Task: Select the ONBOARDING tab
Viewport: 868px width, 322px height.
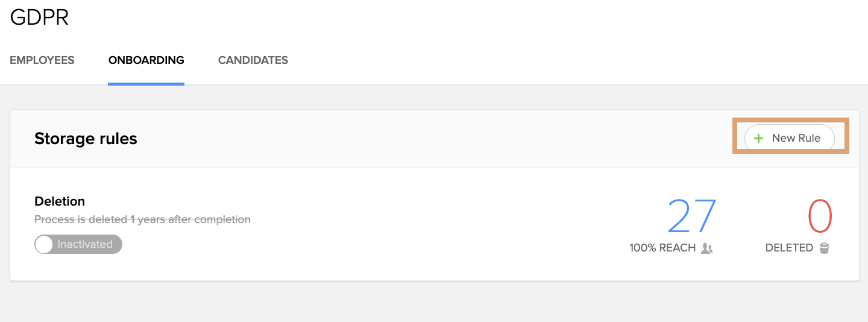Action: [146, 60]
